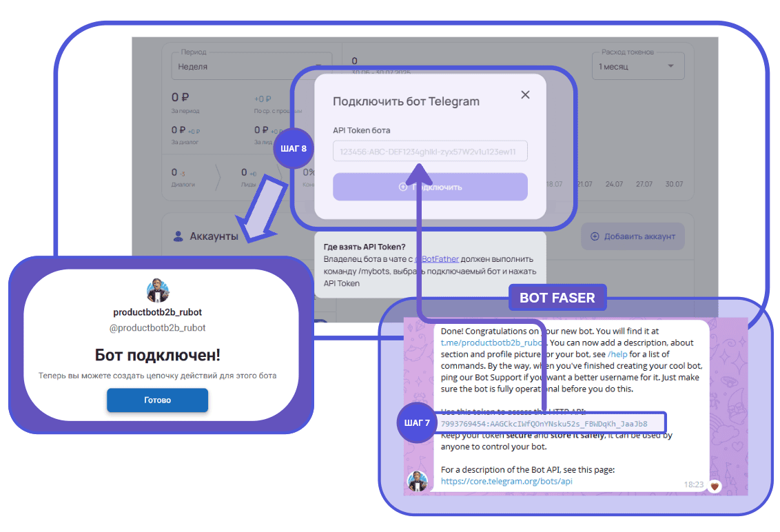
Task: Click the bot API token code
Action: click(544, 423)
